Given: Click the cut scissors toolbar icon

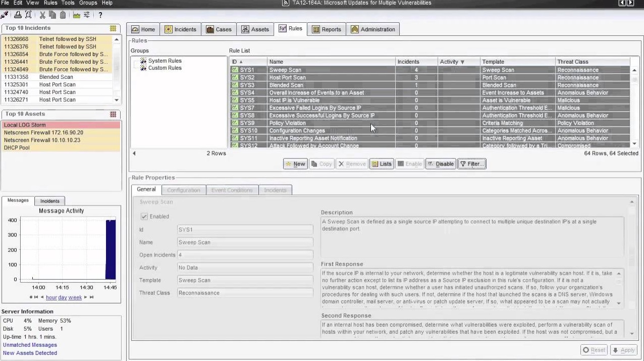Looking at the screenshot, I should point(42,15).
